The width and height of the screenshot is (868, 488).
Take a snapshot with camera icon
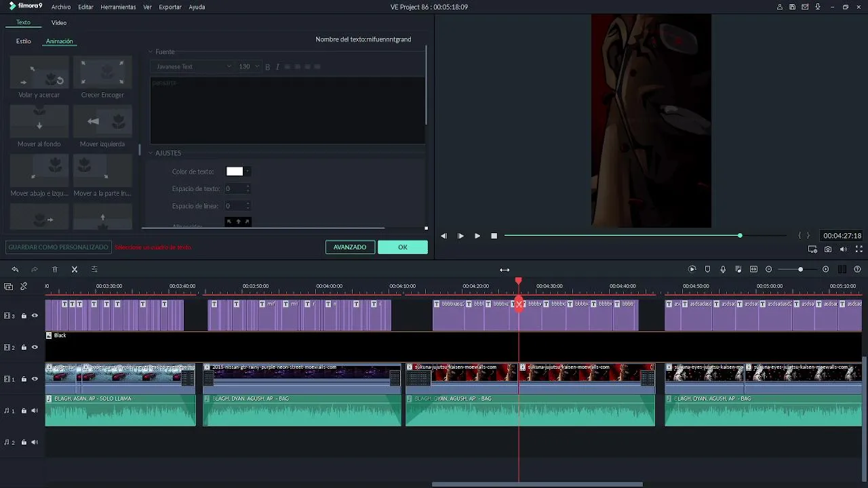pyautogui.click(x=828, y=249)
